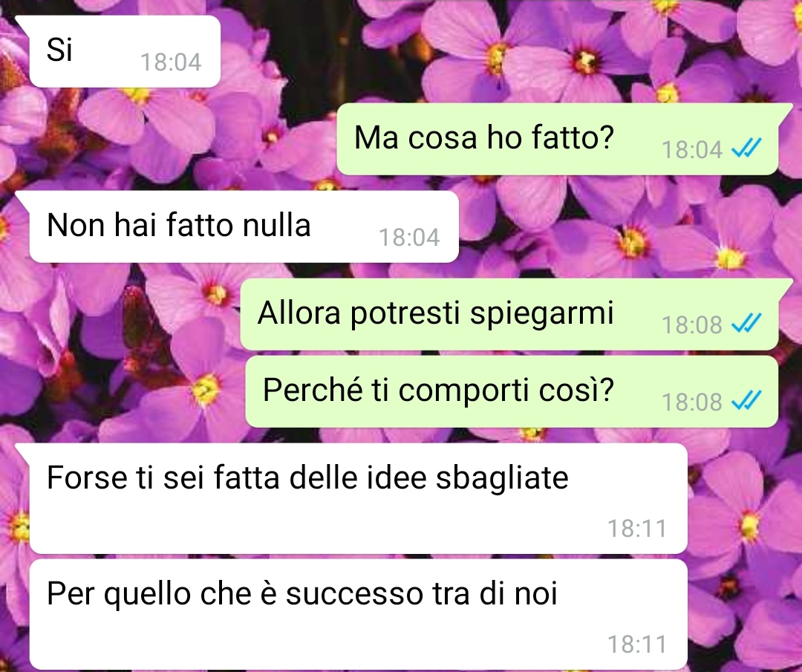Screen dimensions: 802x672
Task: Tap the double checkmarks on 'Allora potresti spiegarmi'
Action: click(746, 323)
